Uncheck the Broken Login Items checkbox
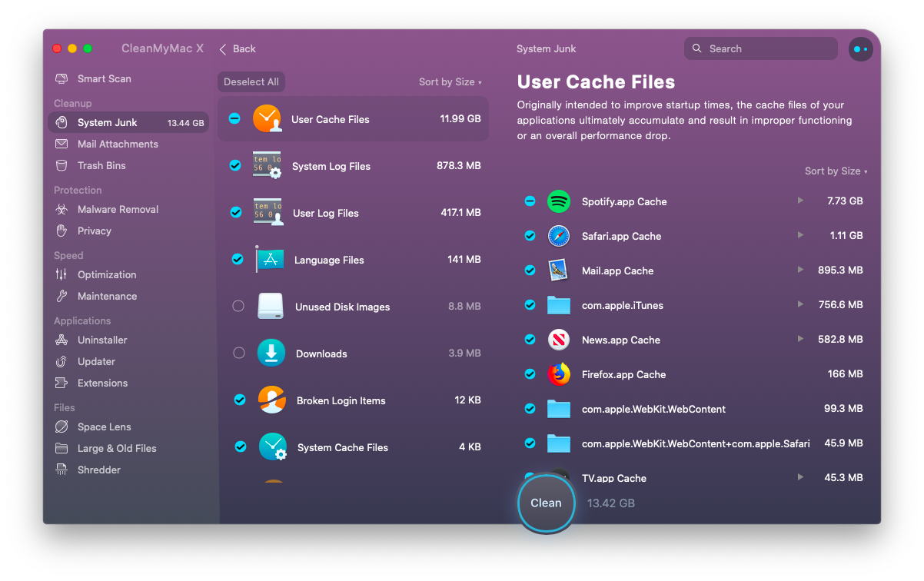The image size is (924, 581). click(x=240, y=400)
